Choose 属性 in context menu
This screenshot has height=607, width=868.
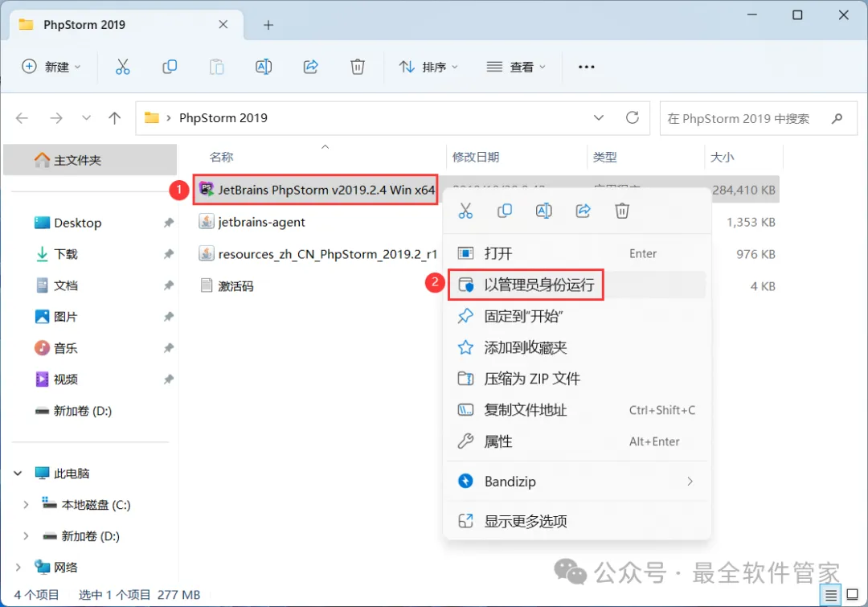[x=577, y=441]
